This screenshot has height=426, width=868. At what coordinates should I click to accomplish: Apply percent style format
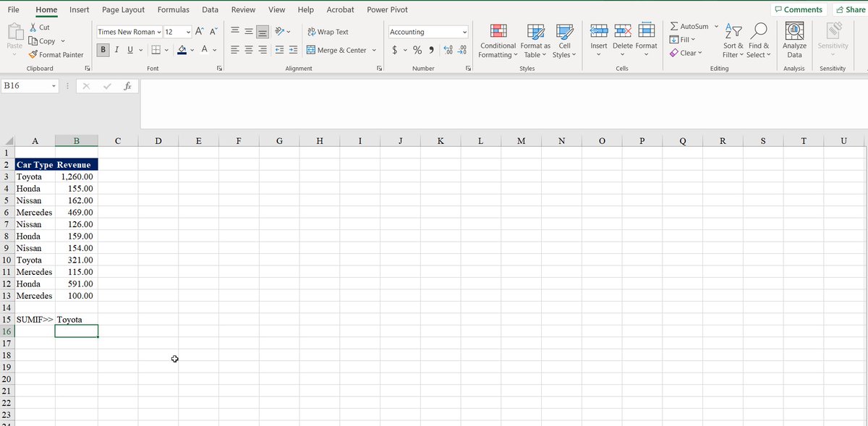[x=417, y=50]
